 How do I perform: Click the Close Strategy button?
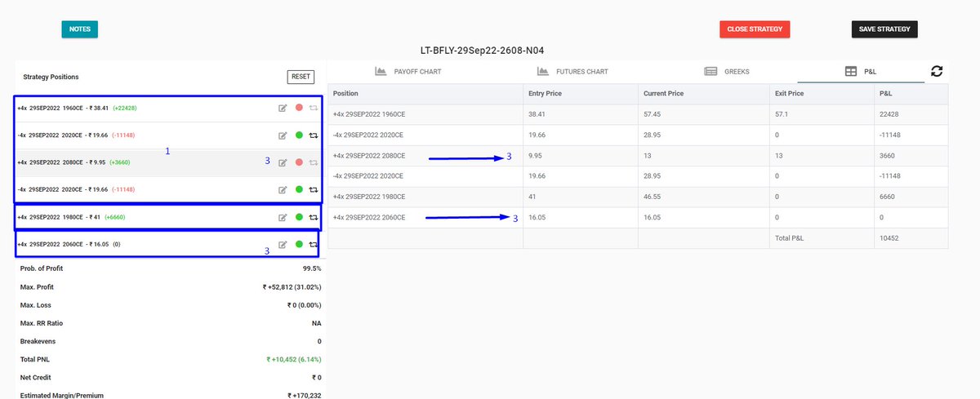click(755, 29)
